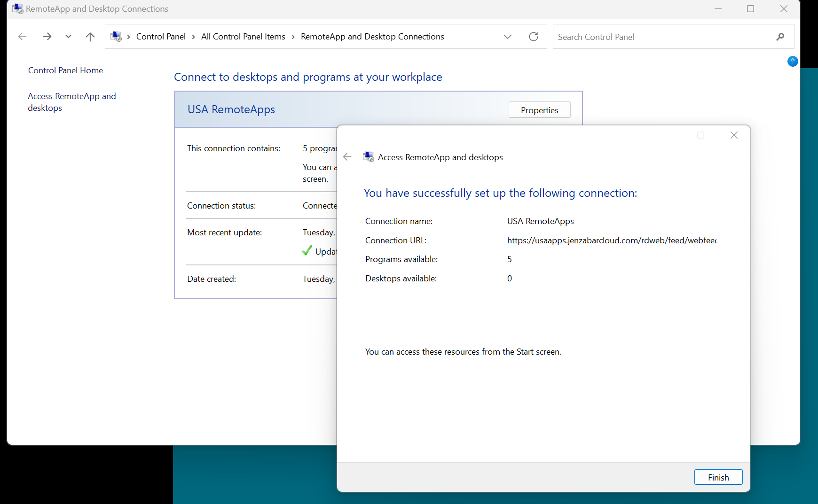Go up one folder level

(x=90, y=37)
